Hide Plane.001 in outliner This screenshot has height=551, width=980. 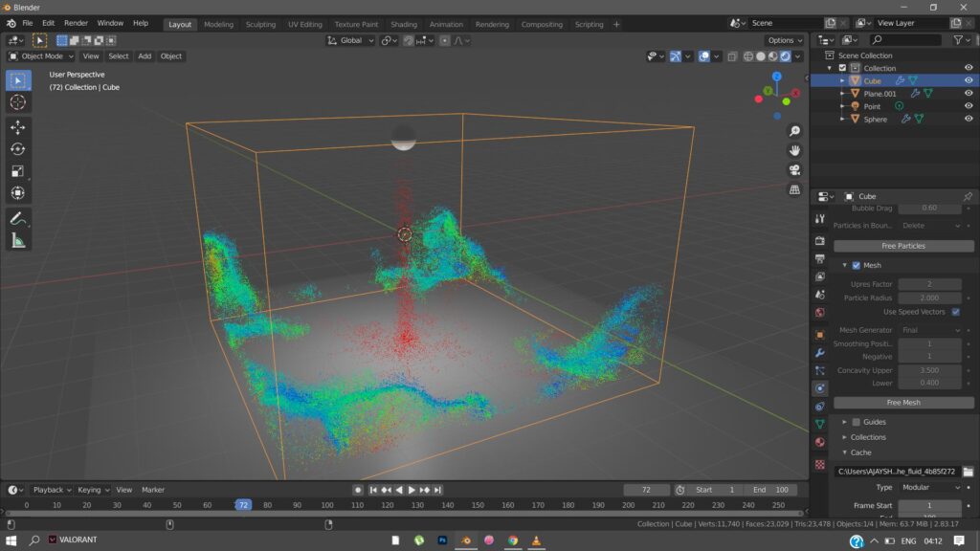[969, 93]
